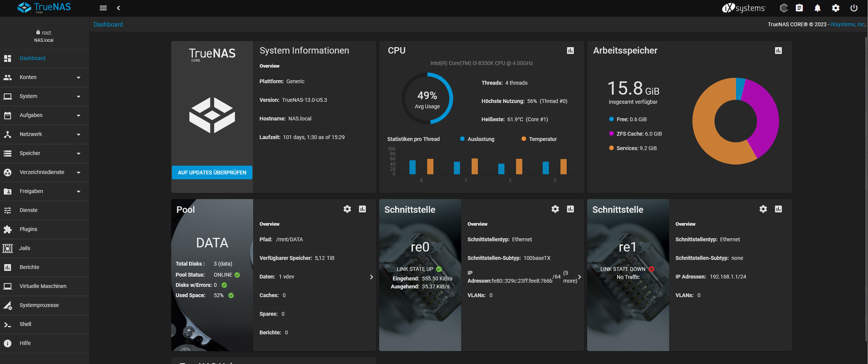This screenshot has height=364, width=868.
Task: Click the Dashboard breadcrumb
Action: tap(108, 24)
